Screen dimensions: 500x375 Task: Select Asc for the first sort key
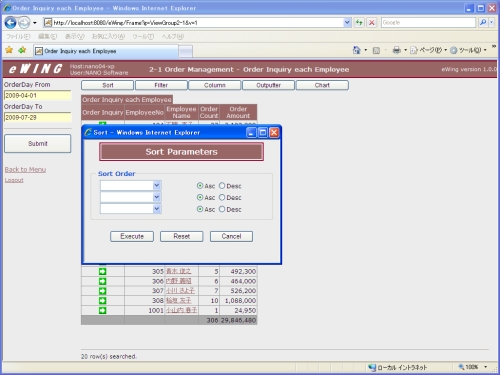(200, 186)
